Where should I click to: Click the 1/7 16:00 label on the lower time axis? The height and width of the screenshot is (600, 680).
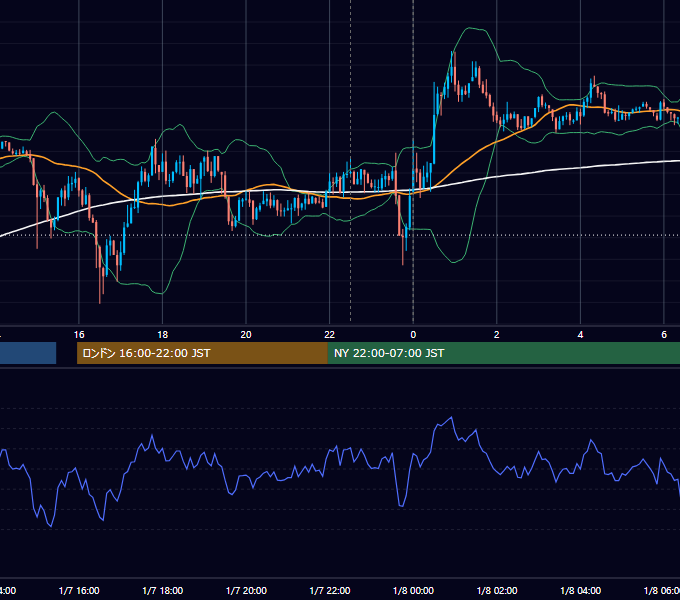point(79,590)
